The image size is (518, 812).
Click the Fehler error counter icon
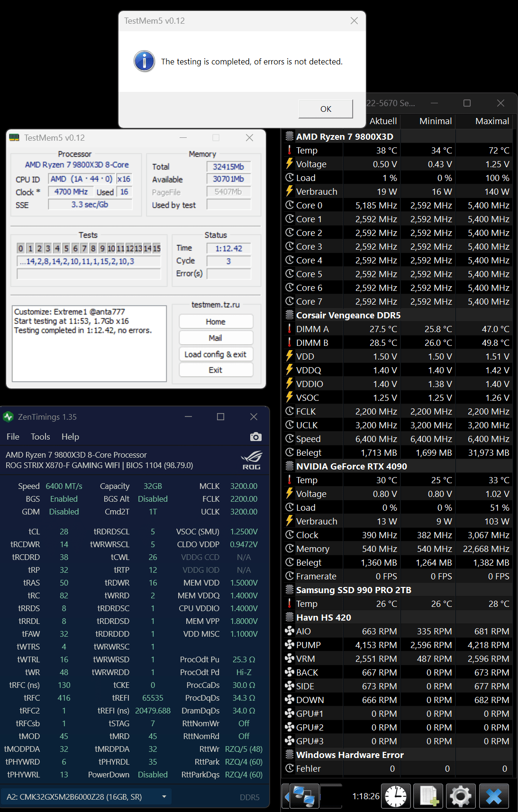click(290, 768)
